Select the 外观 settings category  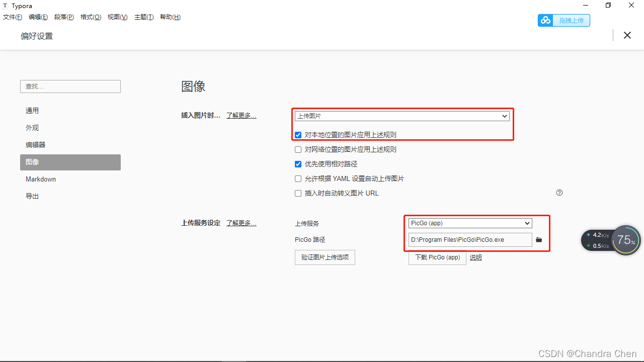click(x=70, y=128)
